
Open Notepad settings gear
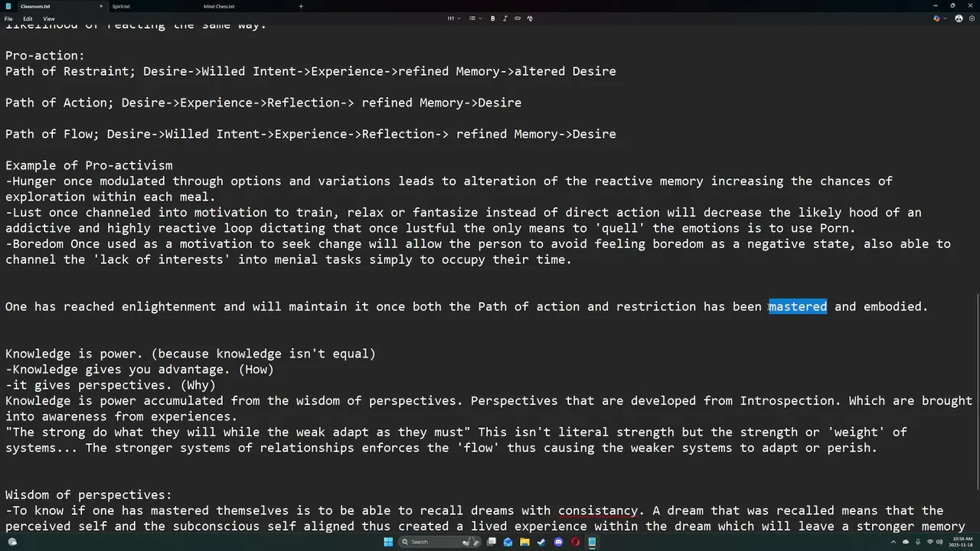pos(972,18)
